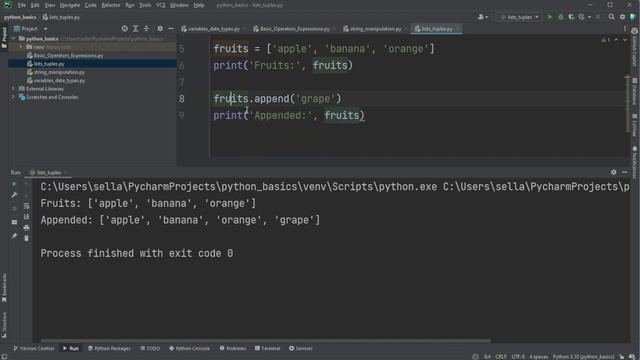This screenshot has width=640, height=360.
Task: Toggle the Structure side tool window
Action: tap(4, 325)
